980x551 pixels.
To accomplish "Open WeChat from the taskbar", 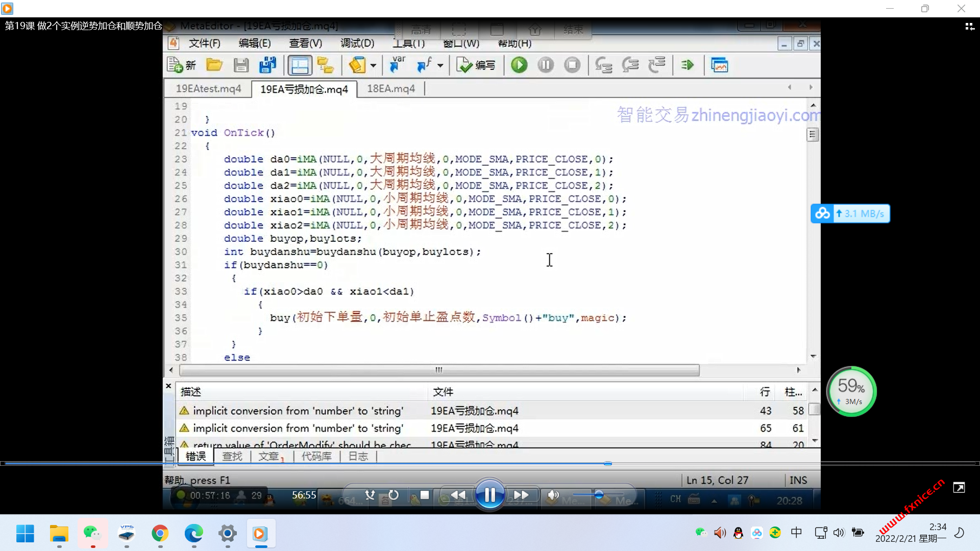I will tap(92, 534).
